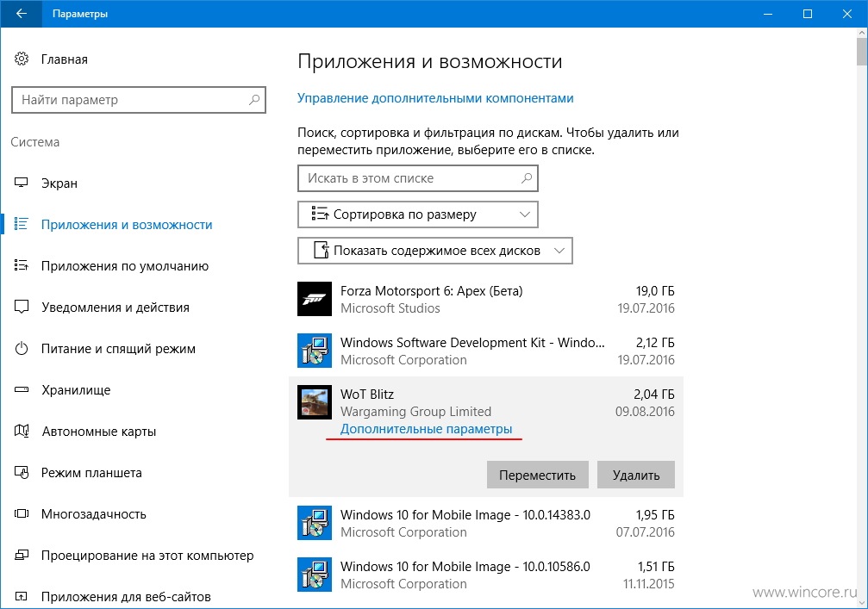Click the monitor icon beside Экран
Image resolution: width=868 pixels, height=609 pixels.
[22, 183]
